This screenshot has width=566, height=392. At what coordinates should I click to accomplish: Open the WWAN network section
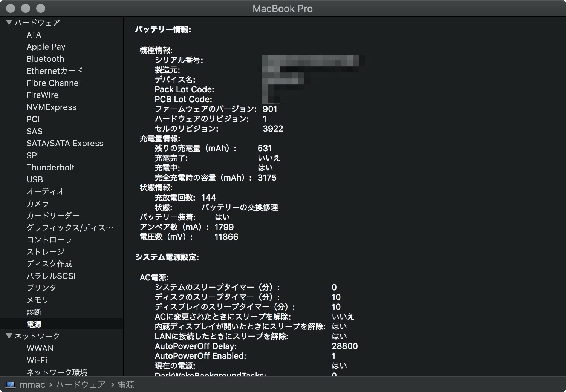pyautogui.click(x=40, y=348)
